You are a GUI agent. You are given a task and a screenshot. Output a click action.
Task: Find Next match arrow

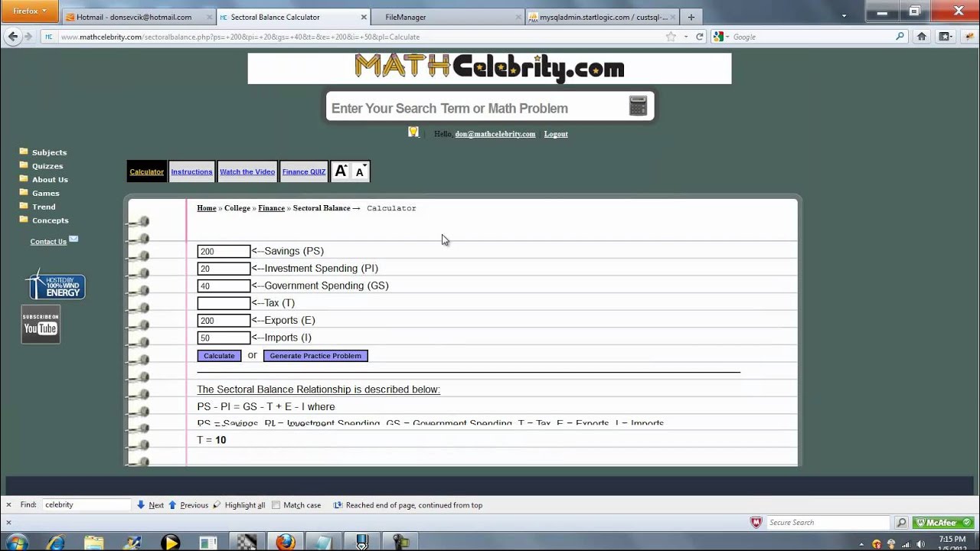pyautogui.click(x=150, y=505)
